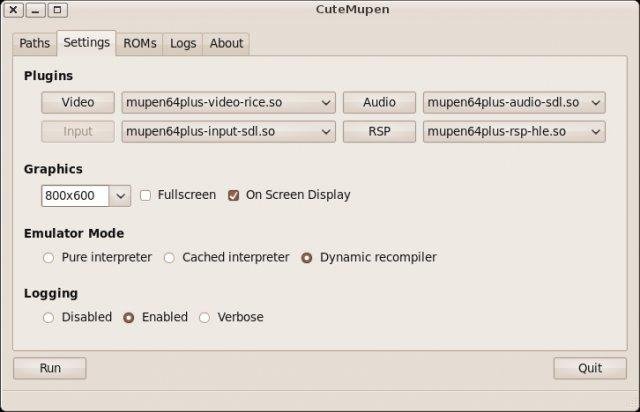Click the Video plugin button

pyautogui.click(x=78, y=102)
